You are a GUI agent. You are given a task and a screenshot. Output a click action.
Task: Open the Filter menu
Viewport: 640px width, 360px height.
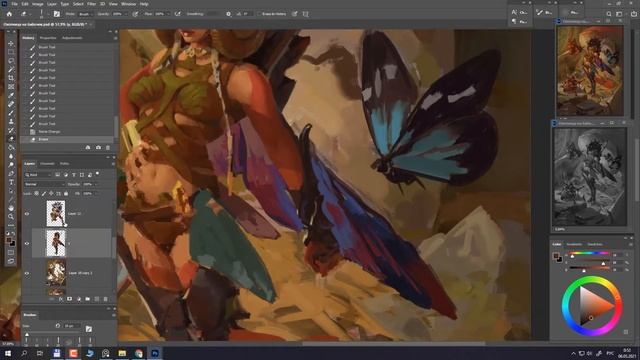(91, 4)
